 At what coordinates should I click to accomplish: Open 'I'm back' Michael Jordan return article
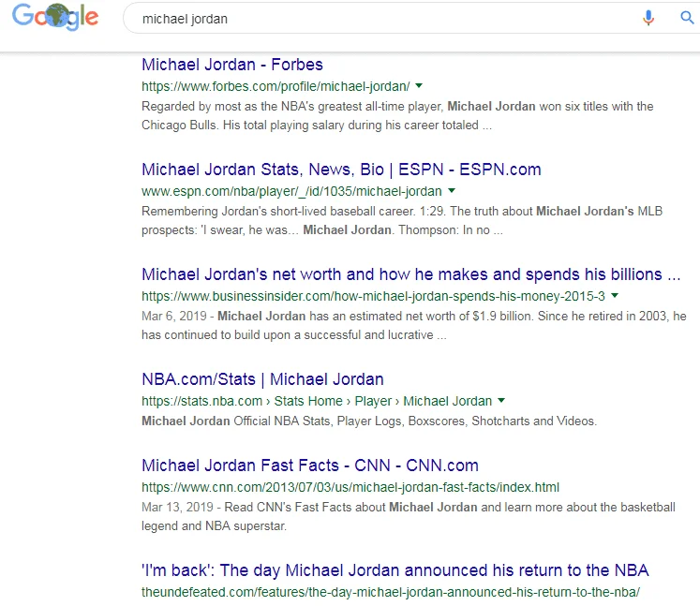[395, 570]
